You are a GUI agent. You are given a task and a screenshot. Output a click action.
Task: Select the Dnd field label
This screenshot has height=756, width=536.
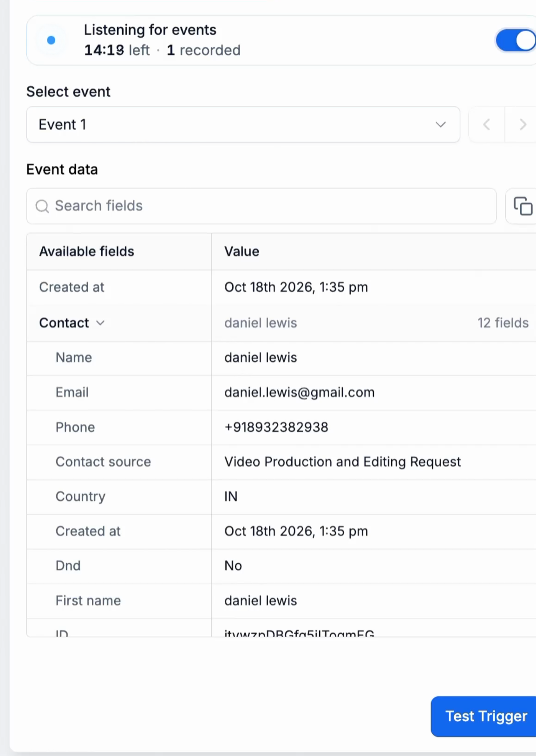pyautogui.click(x=68, y=566)
